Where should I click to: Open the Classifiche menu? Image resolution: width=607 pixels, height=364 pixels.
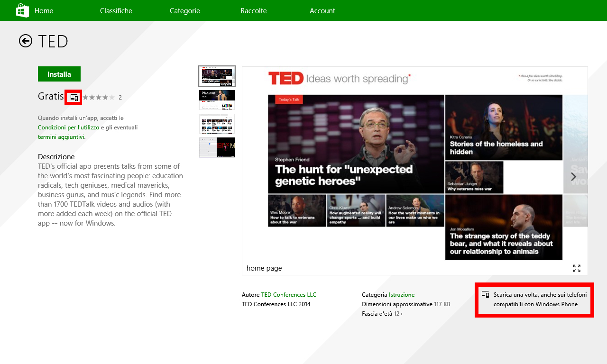(116, 10)
